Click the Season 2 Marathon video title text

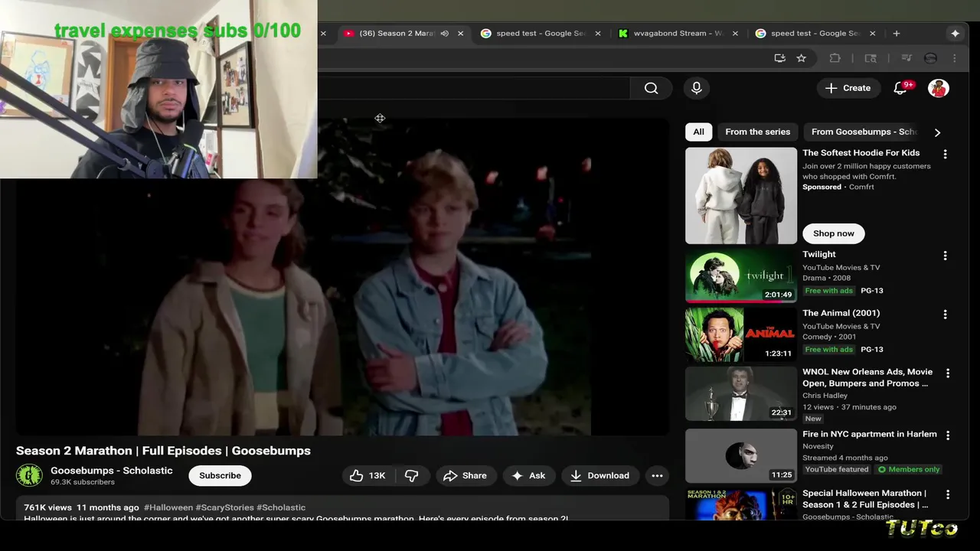click(x=163, y=451)
